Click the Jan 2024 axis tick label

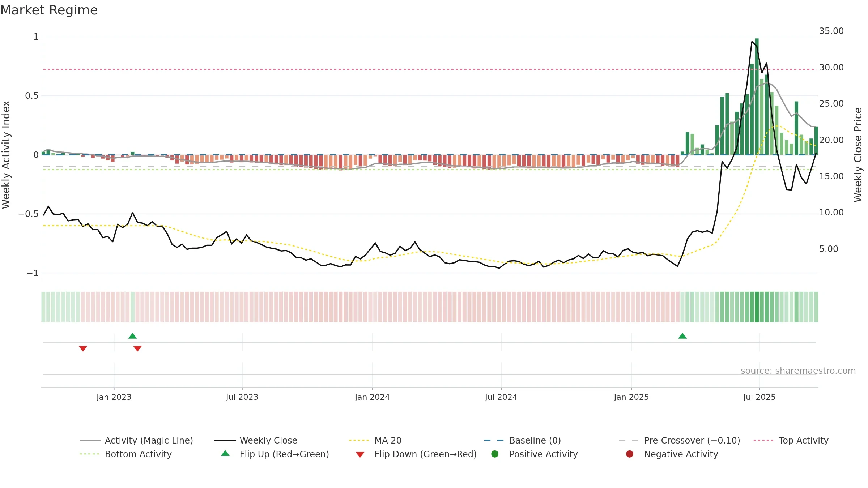[372, 397]
